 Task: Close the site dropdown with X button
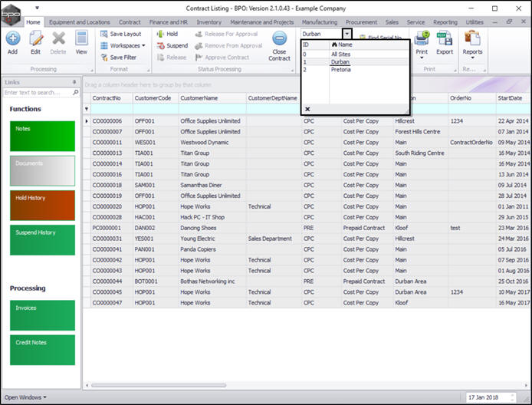tap(307, 109)
